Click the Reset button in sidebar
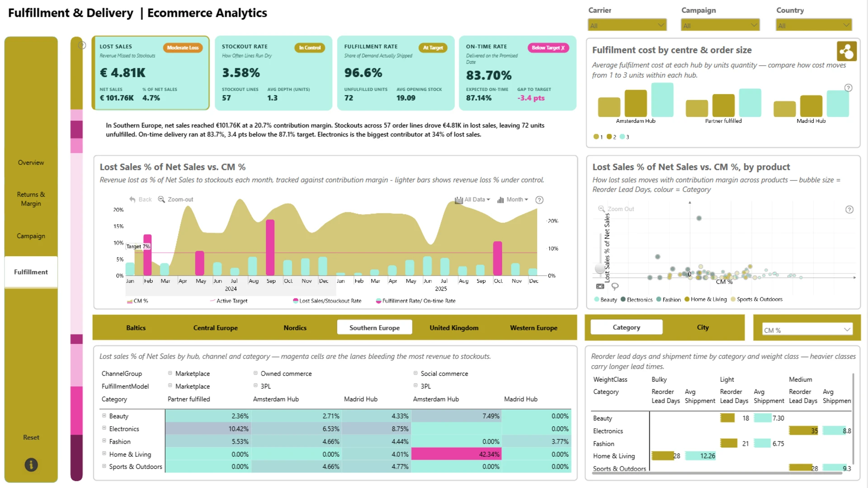Viewport: 868px width, 488px height. point(31,437)
